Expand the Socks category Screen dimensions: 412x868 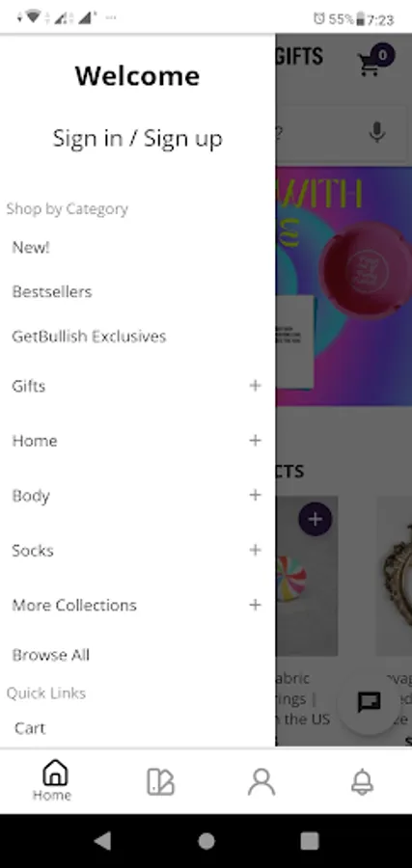(255, 550)
